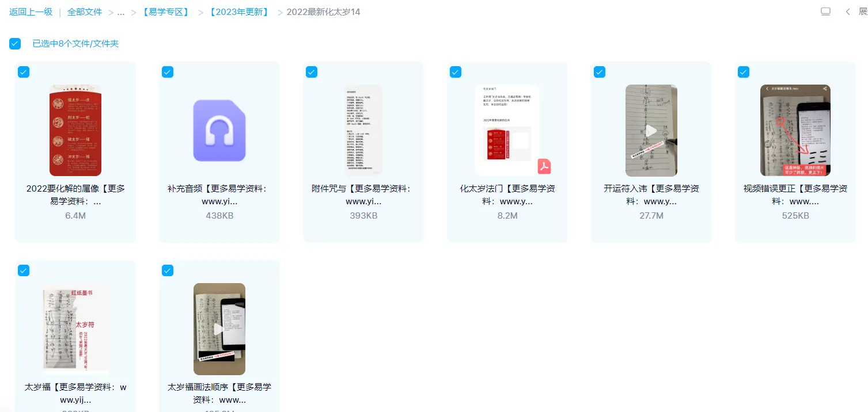The width and height of the screenshot is (868, 412).
Task: Click file name 2022要化解的属像【更多易学资料
Action: pos(75,195)
